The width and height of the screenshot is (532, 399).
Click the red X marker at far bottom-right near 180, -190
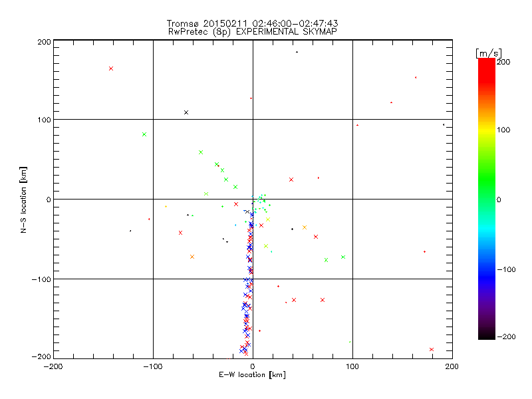coord(432,350)
